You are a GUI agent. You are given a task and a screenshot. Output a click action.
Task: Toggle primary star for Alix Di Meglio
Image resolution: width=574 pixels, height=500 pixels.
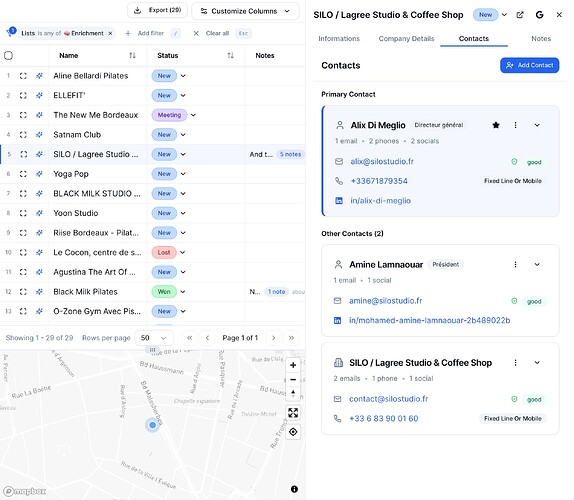[x=496, y=125]
